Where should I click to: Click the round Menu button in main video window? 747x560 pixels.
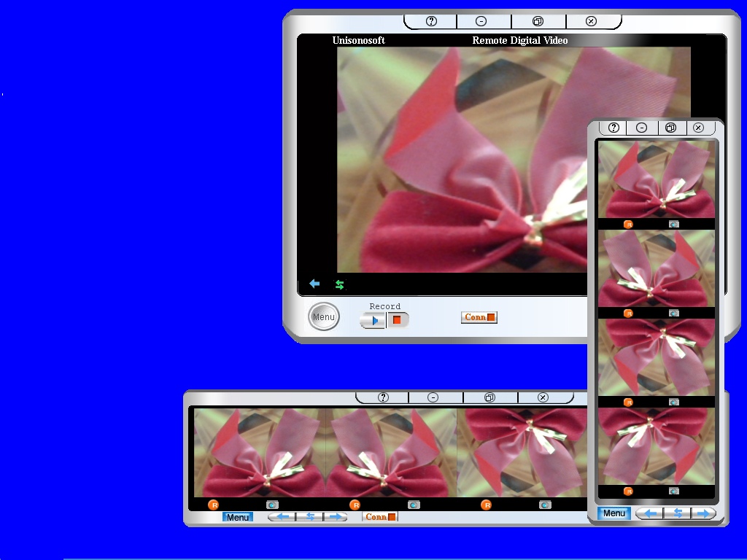(x=323, y=317)
